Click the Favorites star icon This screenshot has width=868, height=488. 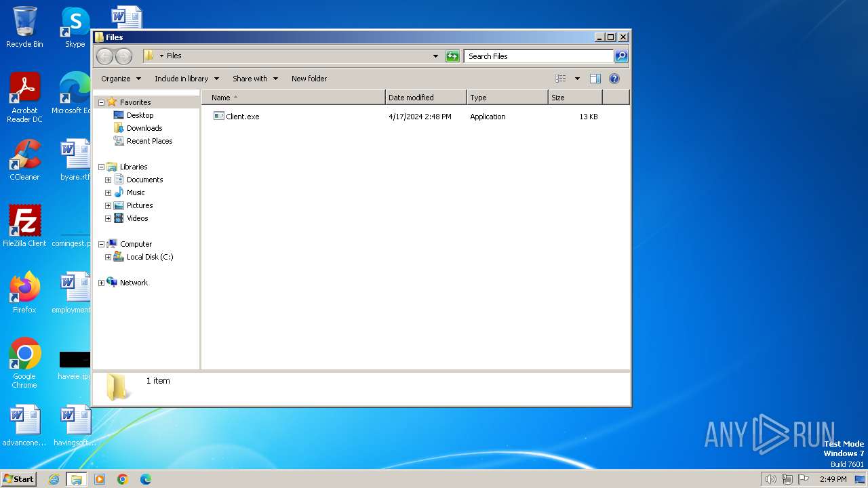point(112,102)
